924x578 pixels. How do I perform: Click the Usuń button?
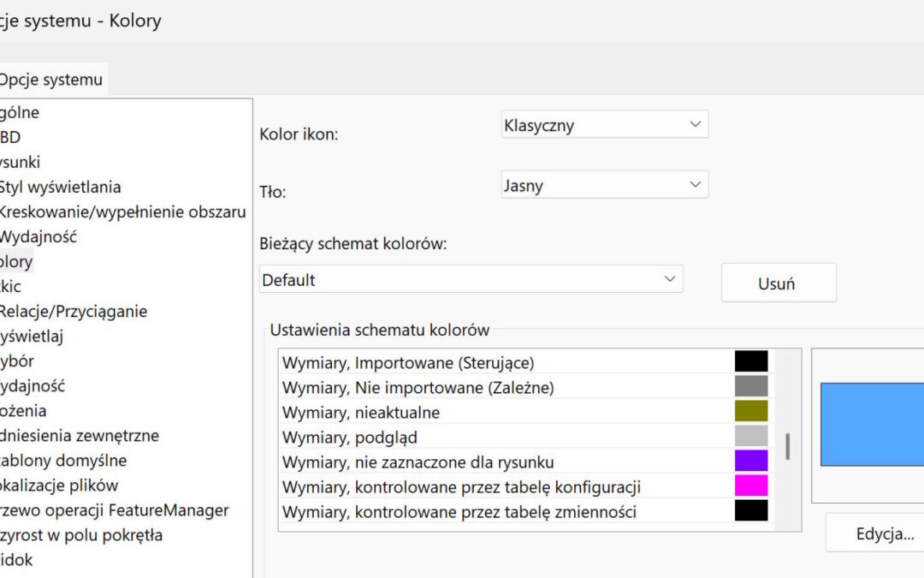[778, 283]
